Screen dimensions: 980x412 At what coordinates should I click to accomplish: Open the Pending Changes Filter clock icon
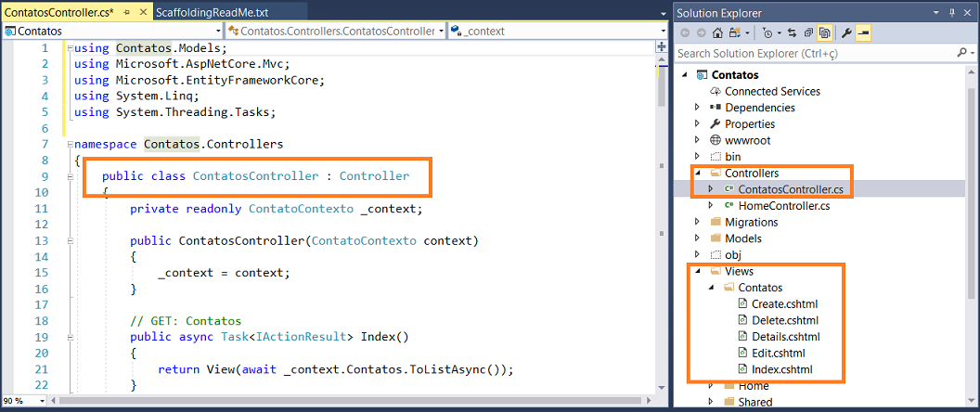click(768, 32)
